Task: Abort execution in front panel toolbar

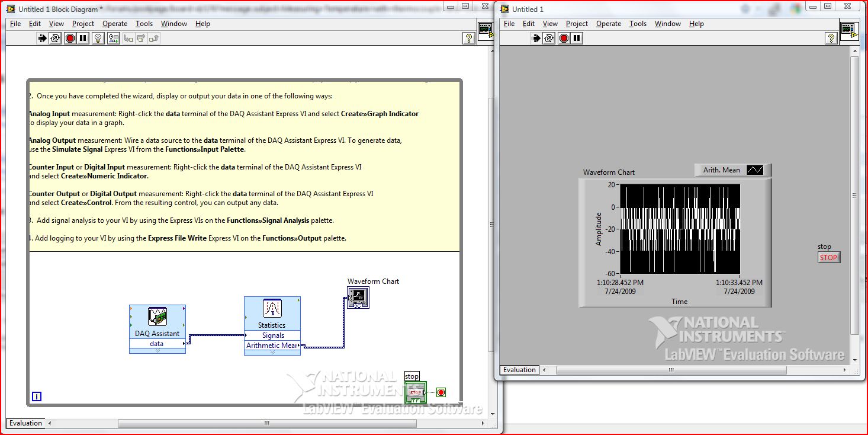Action: coord(564,39)
